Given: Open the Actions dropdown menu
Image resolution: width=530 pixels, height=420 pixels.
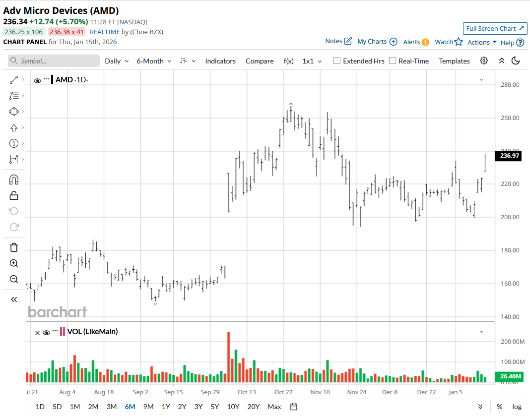Looking at the screenshot, I should coord(482,42).
